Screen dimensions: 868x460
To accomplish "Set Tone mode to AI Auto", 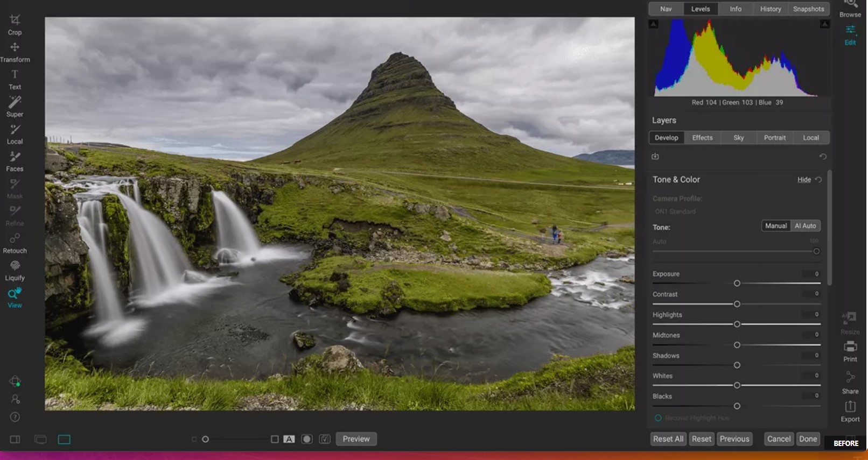I will pos(806,226).
